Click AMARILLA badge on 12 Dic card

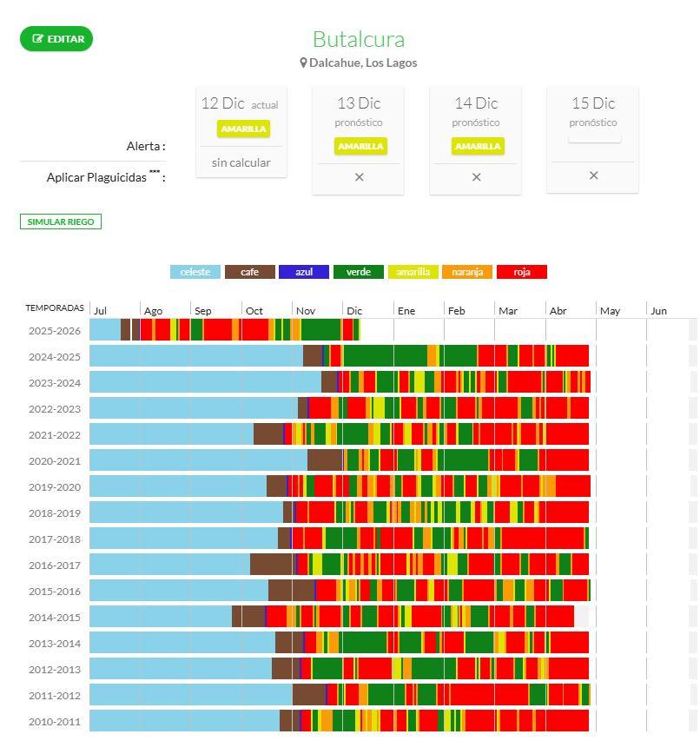pyautogui.click(x=244, y=129)
